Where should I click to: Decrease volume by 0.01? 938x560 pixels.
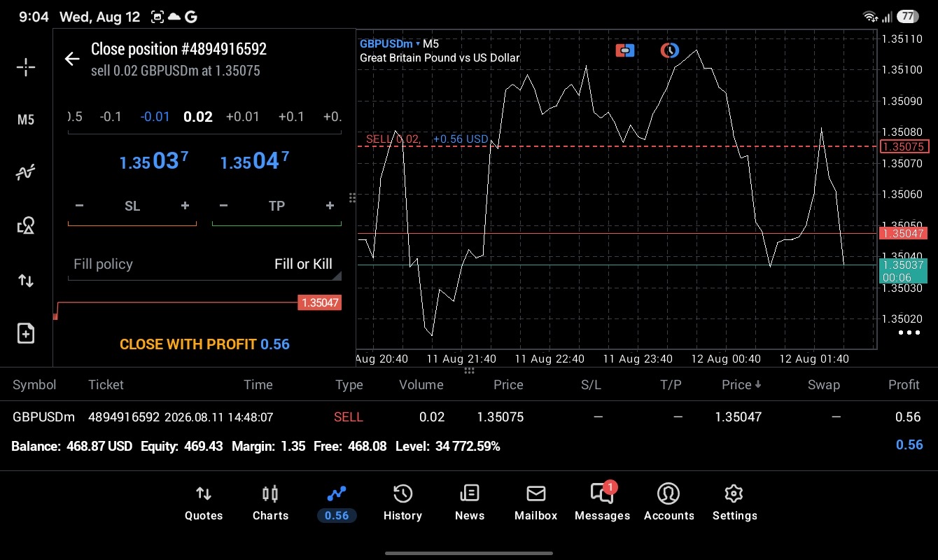point(155,116)
